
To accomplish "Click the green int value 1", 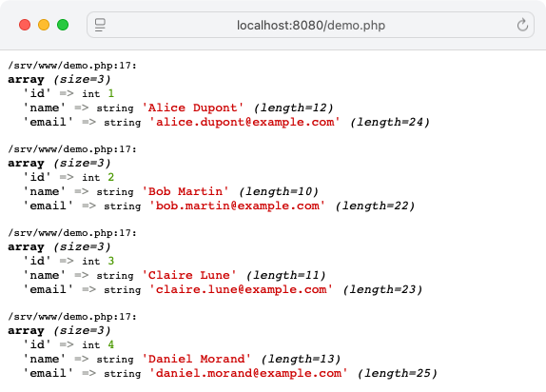I will (x=111, y=93).
